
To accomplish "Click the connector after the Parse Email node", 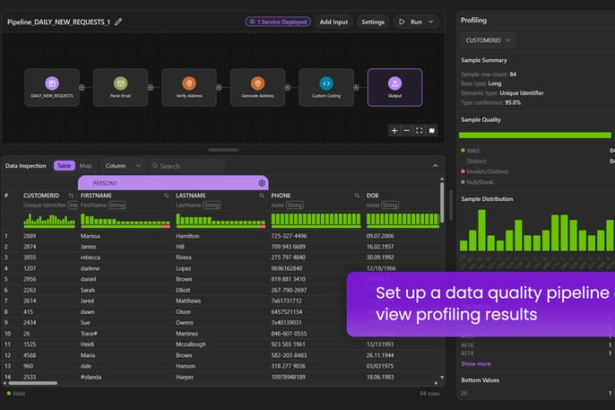I will pos(150,87).
